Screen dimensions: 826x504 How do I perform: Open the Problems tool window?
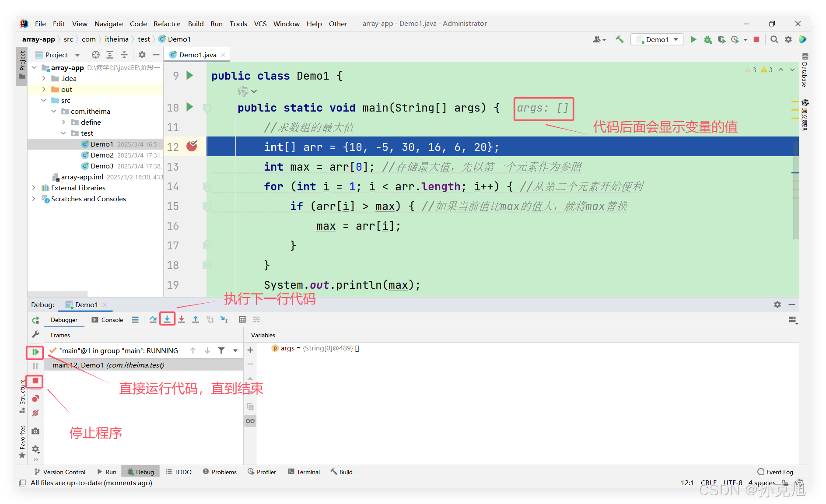click(x=220, y=472)
